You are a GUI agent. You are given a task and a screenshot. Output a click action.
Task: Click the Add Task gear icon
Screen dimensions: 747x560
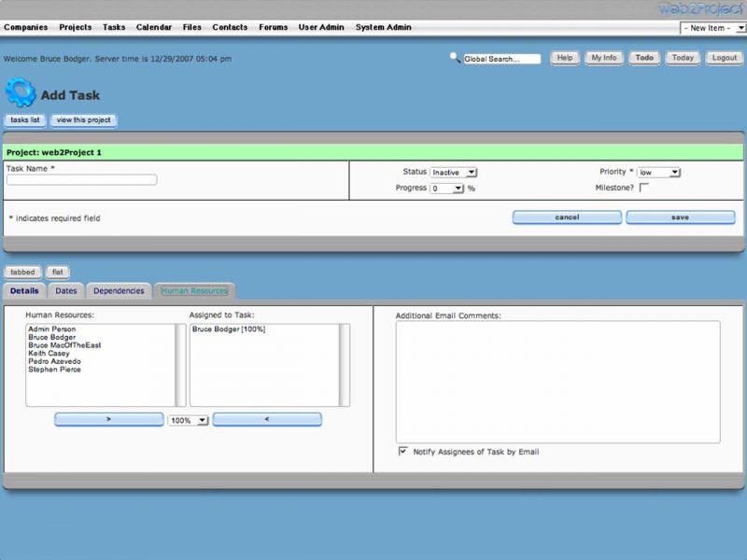[x=21, y=93]
